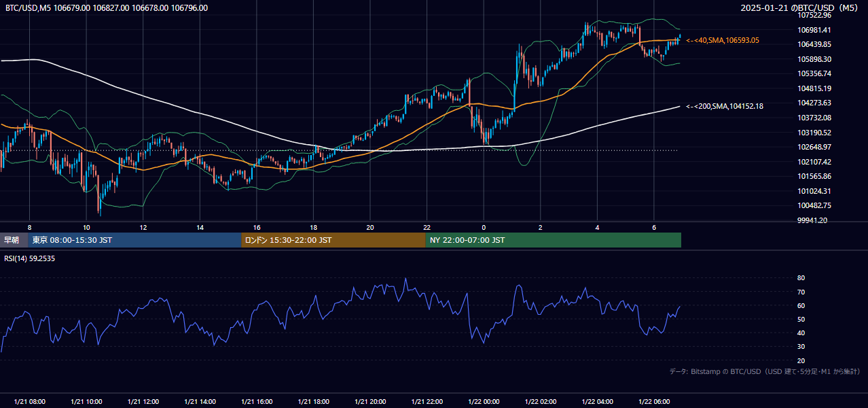The width and height of the screenshot is (868, 408).
Task: Click price axis label 106981.41
Action: point(814,30)
